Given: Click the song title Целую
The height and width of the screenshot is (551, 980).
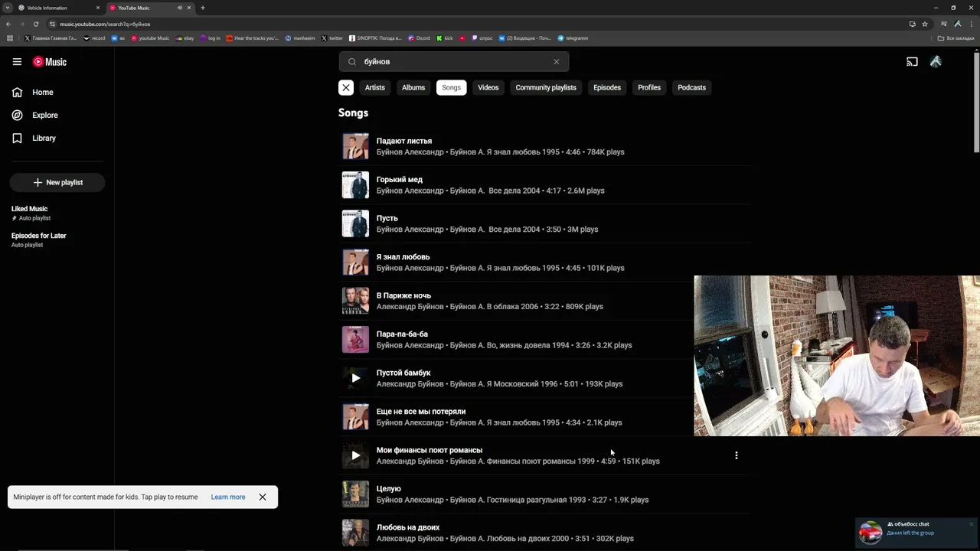Looking at the screenshot, I should click(x=389, y=488).
